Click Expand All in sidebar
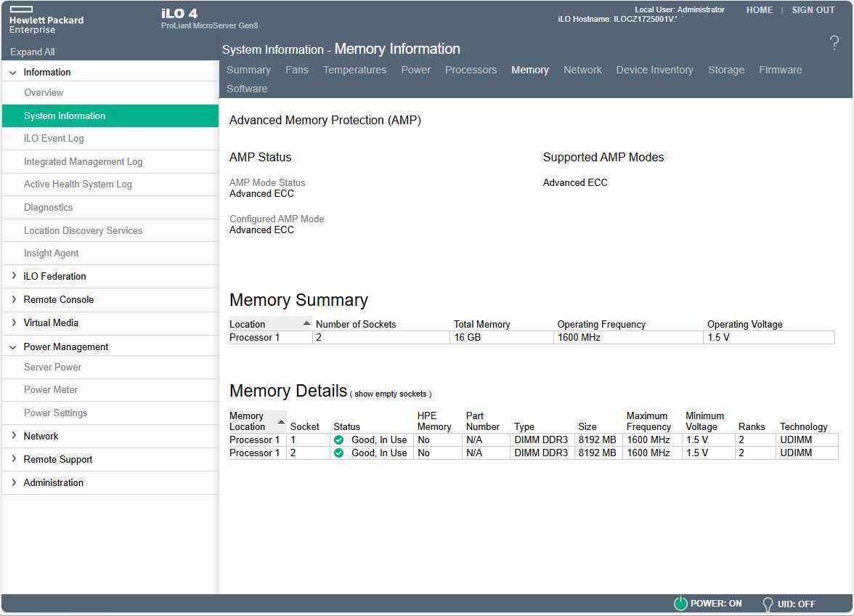The width and height of the screenshot is (854, 616). click(32, 52)
